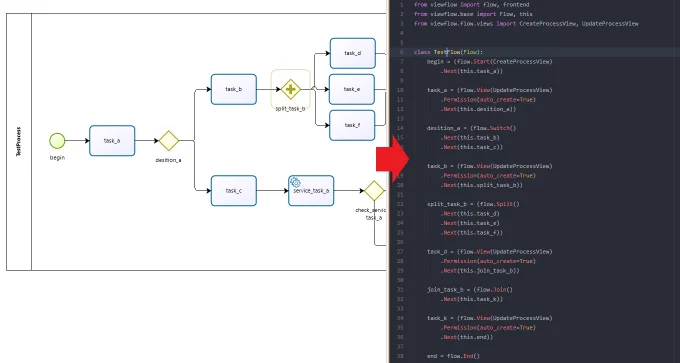
Task: Select the service_task_a box in the diagram
Action: coord(311,191)
